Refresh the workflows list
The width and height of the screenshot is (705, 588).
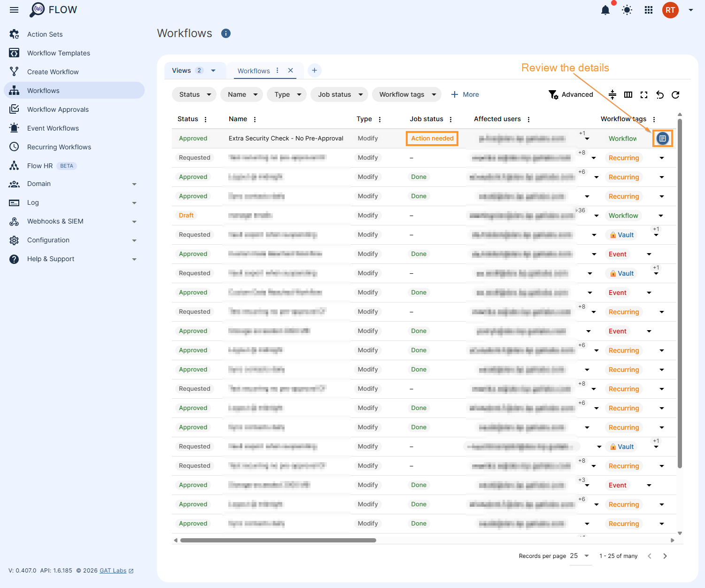click(675, 94)
